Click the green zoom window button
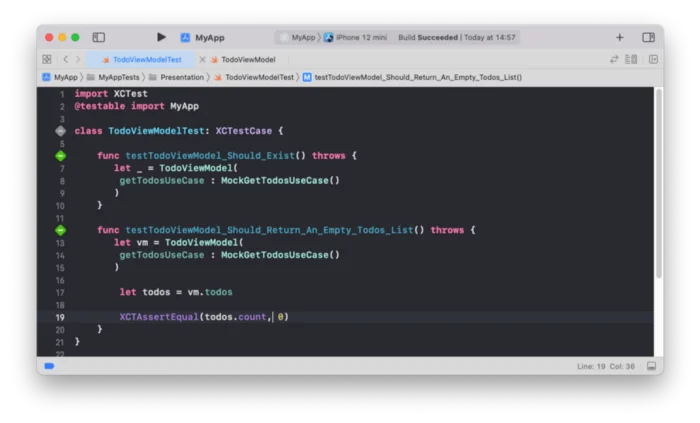The height and width of the screenshot is (423, 700). click(x=75, y=37)
